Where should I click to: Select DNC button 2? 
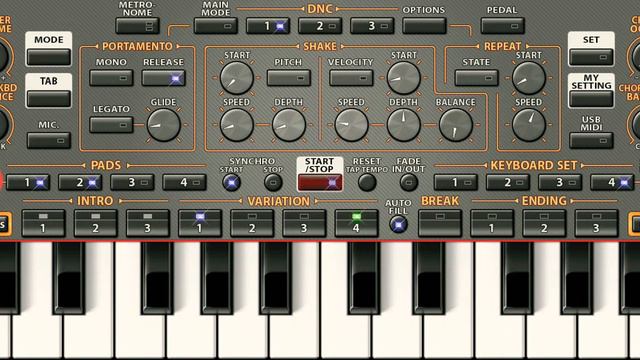pos(320,26)
